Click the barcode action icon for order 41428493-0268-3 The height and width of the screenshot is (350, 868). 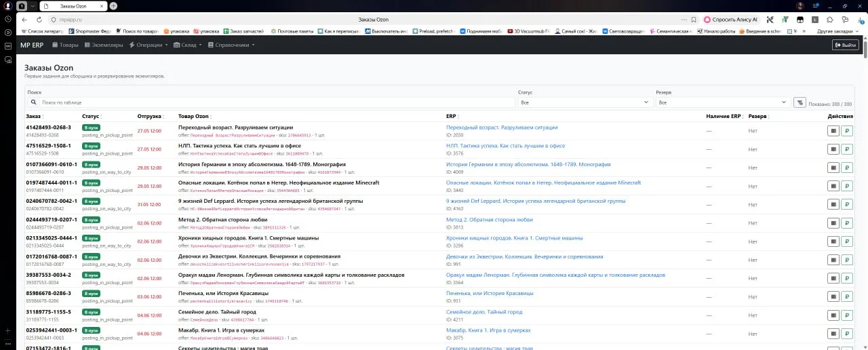click(x=833, y=131)
